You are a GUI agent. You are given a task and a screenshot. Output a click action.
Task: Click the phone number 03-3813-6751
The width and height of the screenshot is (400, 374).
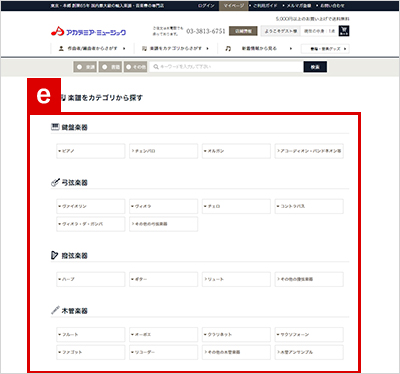click(206, 31)
